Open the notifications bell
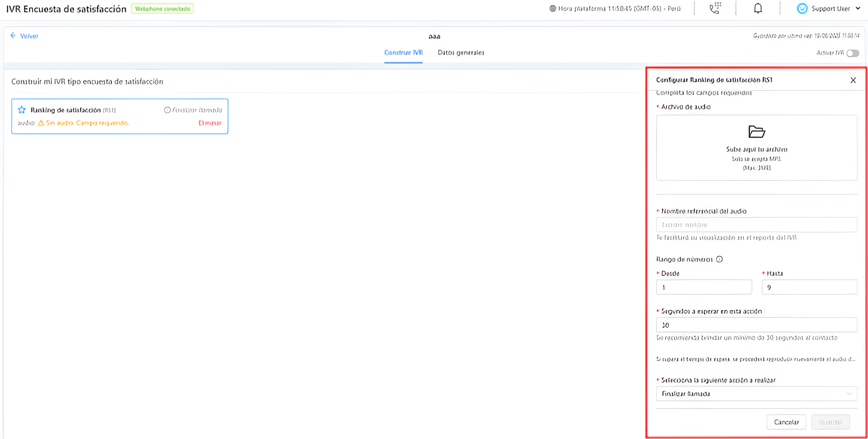868x439 pixels. (758, 8)
